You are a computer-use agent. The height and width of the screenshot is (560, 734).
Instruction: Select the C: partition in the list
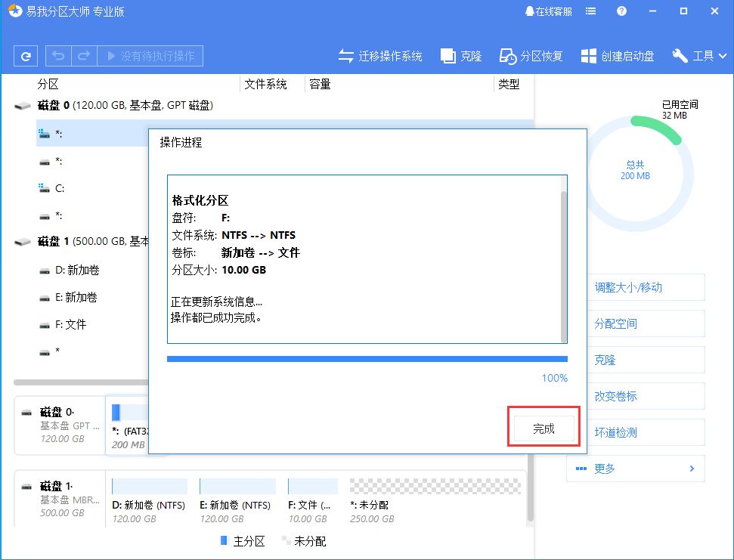59,188
